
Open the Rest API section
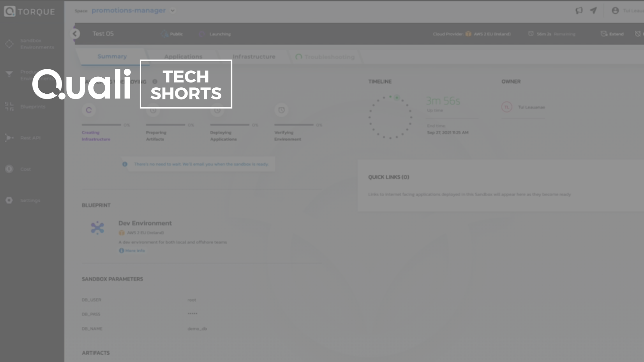(x=30, y=138)
